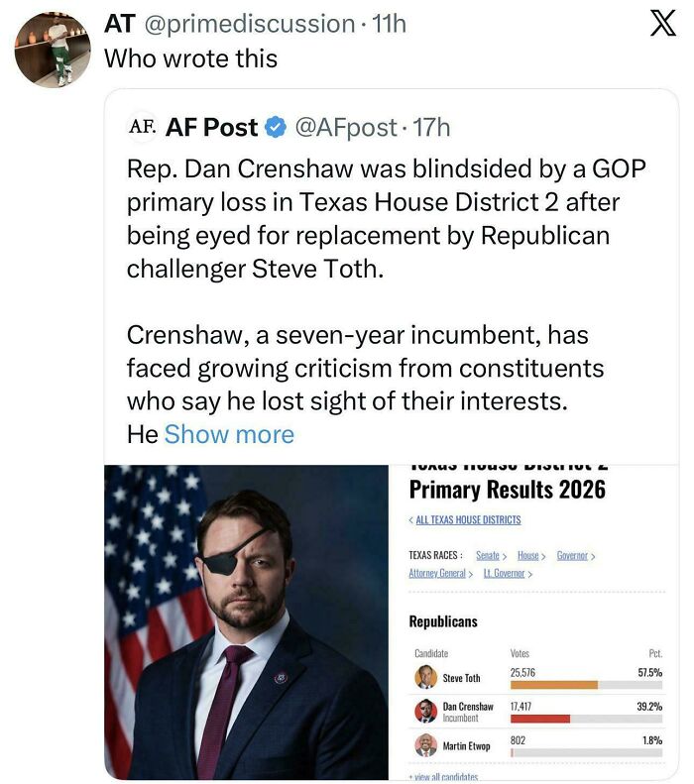Click the blue verified badge beside AF Post
Screen dimensions: 694x784
275,128
